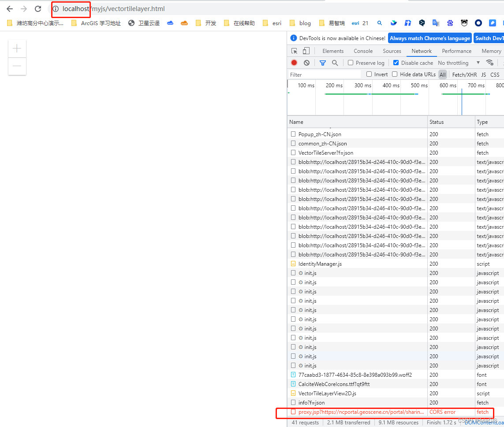Filter requests by CSS type
This screenshot has width=504, height=427.
click(495, 74)
